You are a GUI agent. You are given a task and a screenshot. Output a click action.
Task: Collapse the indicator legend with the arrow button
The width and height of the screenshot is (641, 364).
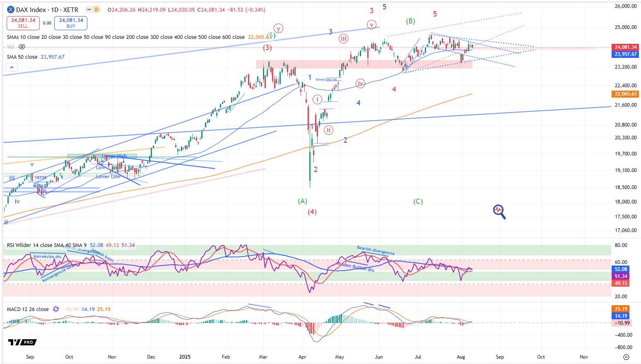pyautogui.click(x=12, y=67)
